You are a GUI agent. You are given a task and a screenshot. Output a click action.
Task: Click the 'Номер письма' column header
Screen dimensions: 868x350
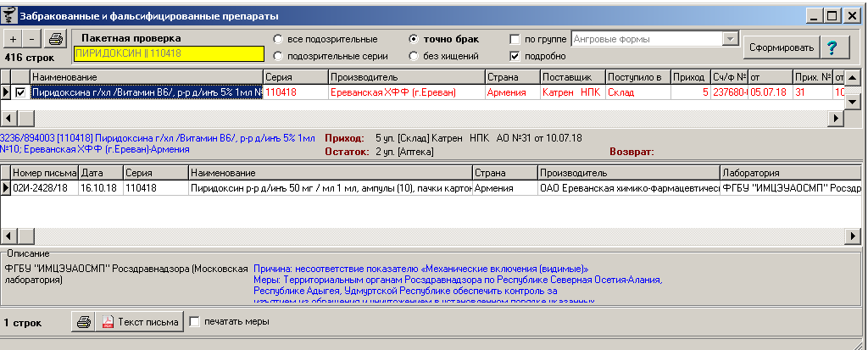pos(44,172)
